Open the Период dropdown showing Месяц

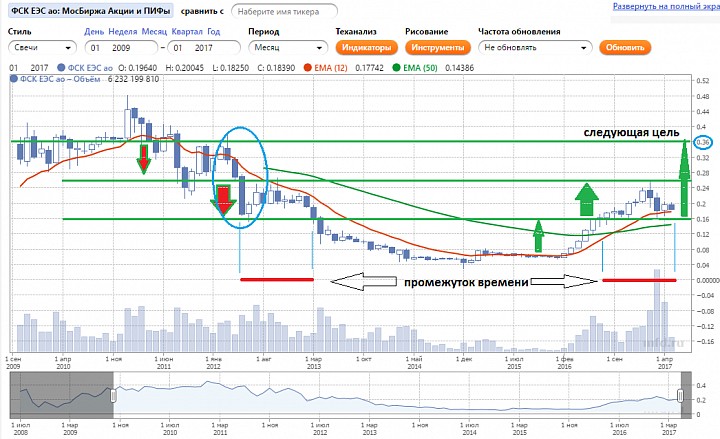coord(288,47)
